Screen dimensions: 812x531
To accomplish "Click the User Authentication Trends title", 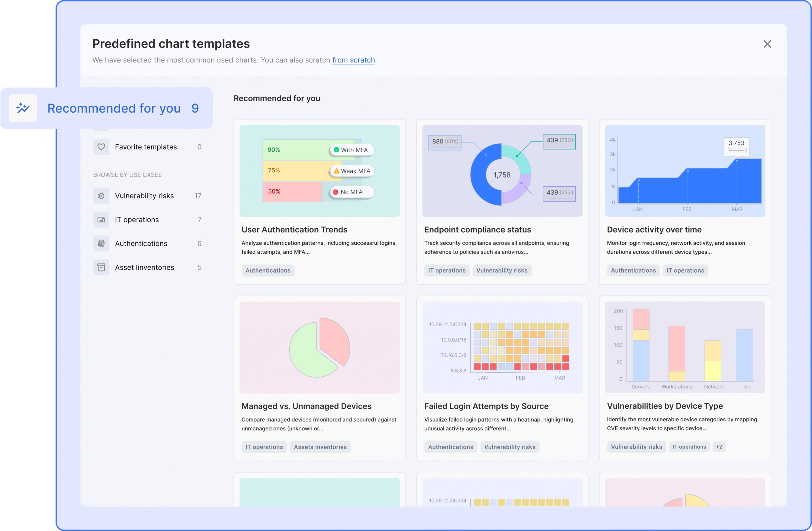I will tap(294, 229).
